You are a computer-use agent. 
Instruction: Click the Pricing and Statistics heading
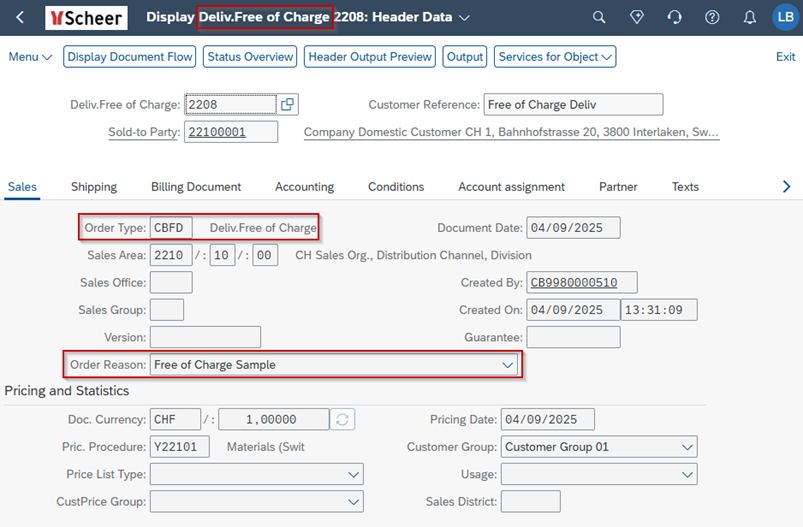67,391
